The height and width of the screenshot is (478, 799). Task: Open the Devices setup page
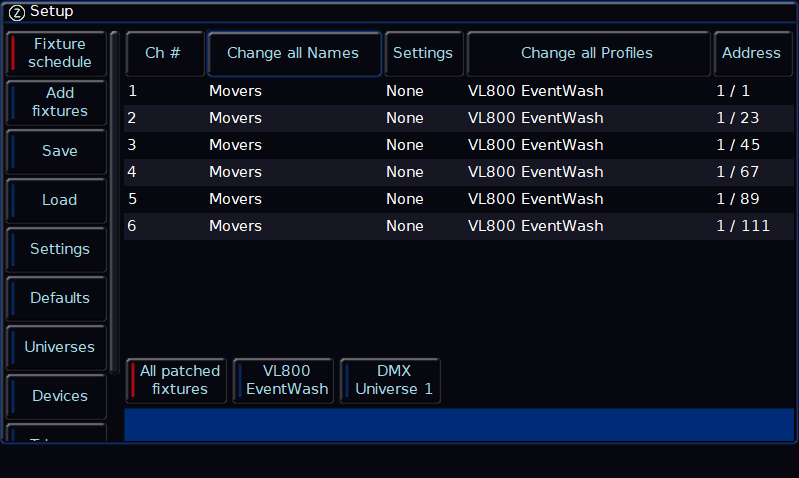57,395
